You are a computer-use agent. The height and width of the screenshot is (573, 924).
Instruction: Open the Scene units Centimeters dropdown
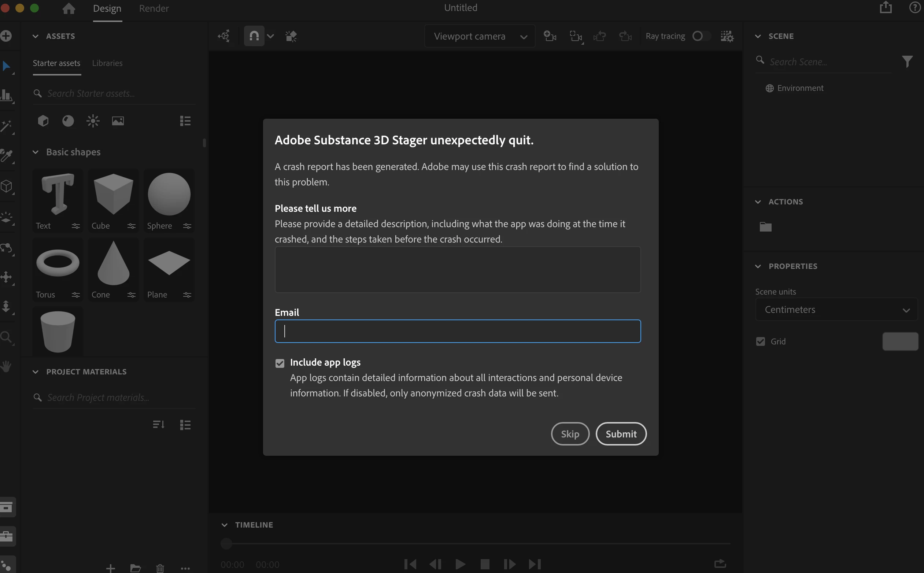tap(836, 310)
